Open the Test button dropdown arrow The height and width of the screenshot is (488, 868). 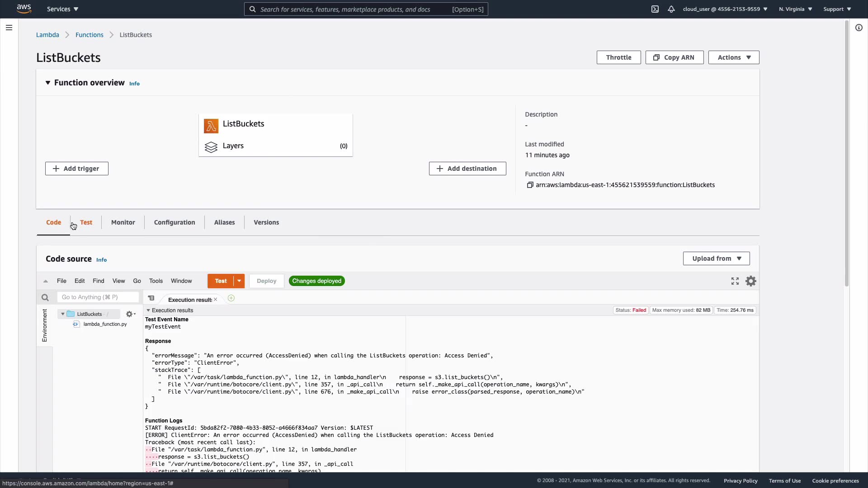[239, 281]
